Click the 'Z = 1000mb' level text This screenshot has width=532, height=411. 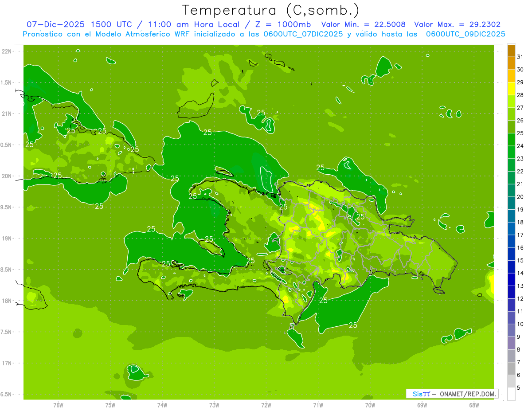coord(283,24)
